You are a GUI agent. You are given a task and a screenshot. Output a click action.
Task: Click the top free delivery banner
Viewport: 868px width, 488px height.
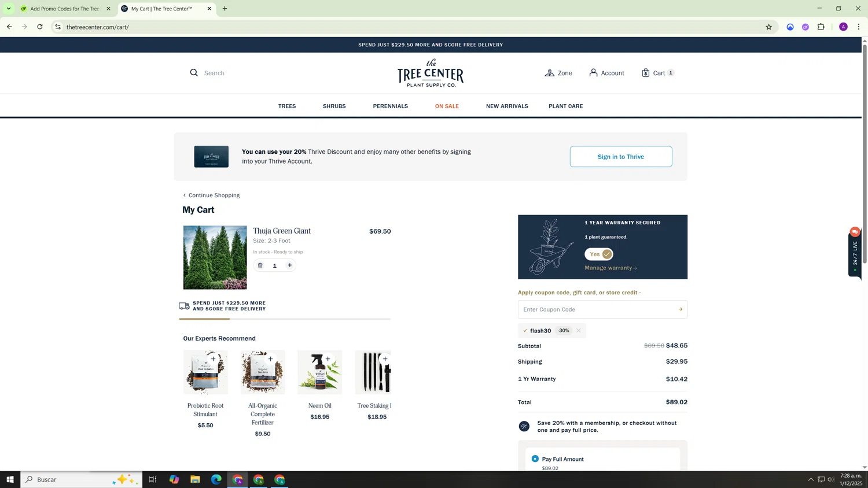pyautogui.click(x=431, y=45)
